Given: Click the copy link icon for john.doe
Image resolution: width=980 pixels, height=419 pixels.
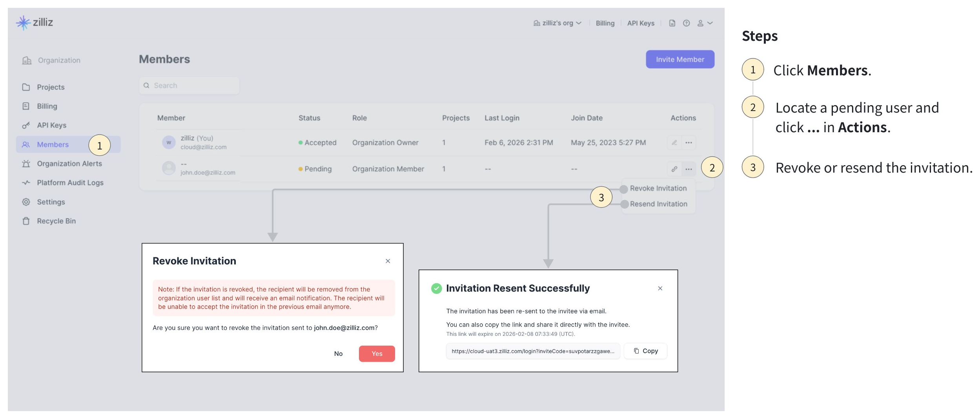Looking at the screenshot, I should 674,169.
